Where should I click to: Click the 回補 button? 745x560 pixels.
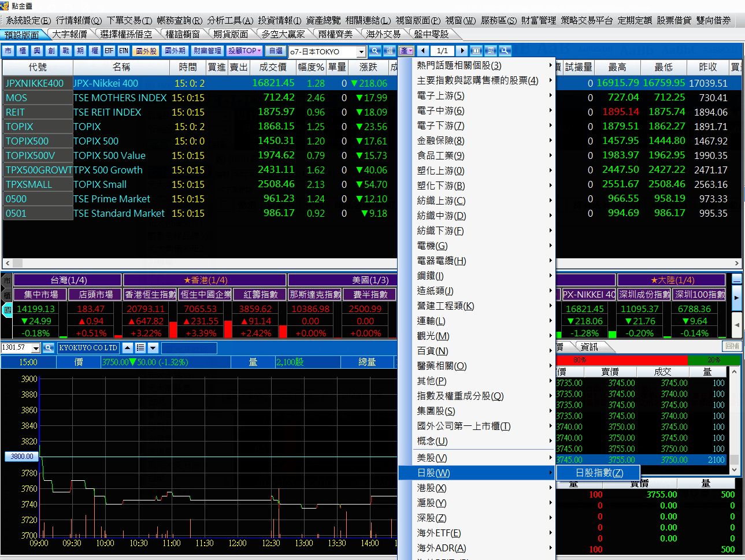732,346
